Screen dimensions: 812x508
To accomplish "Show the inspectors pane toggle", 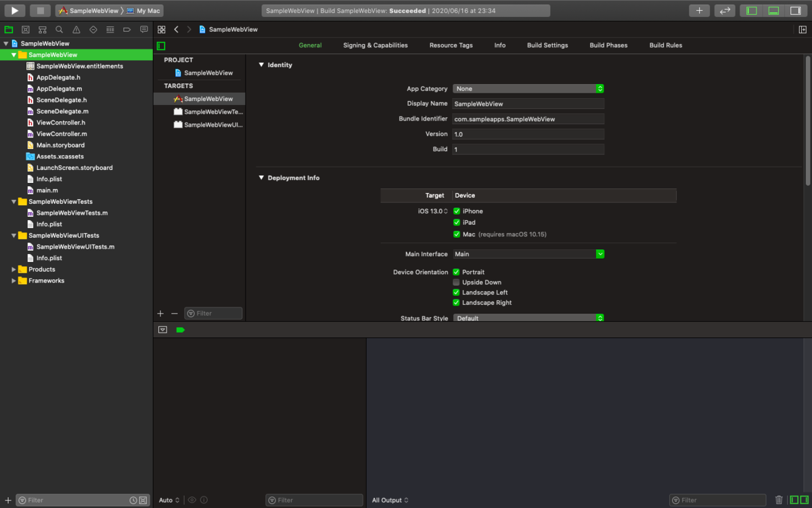I will (x=796, y=11).
